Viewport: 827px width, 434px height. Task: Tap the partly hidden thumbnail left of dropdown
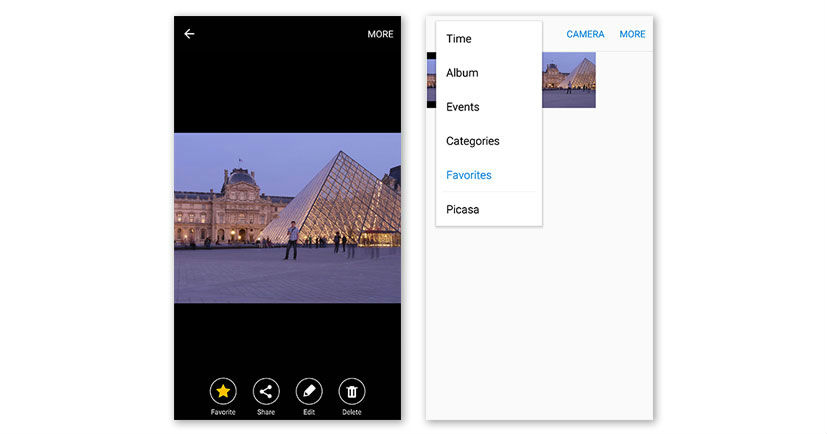(x=431, y=80)
